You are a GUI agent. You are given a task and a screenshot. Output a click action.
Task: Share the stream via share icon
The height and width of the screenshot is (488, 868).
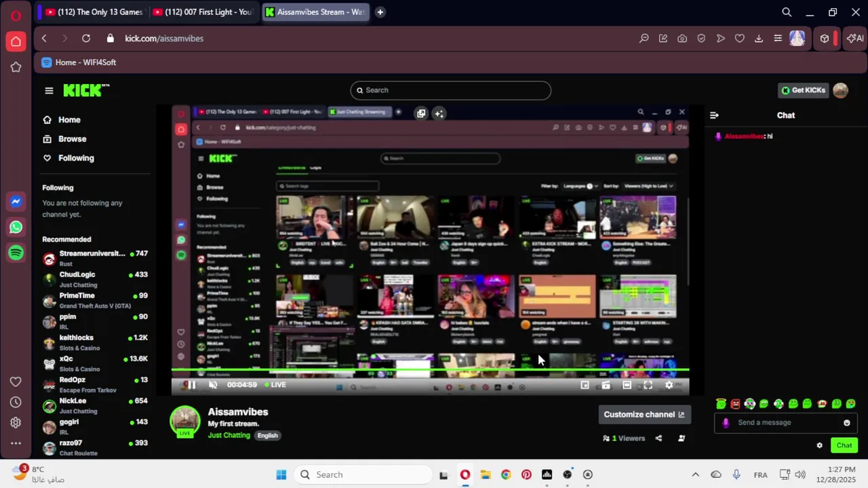(x=658, y=439)
